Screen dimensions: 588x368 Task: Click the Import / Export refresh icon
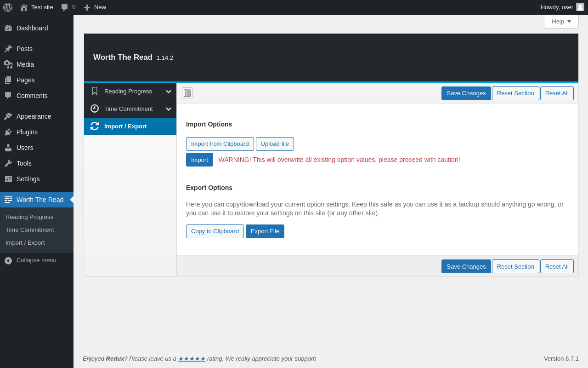point(95,126)
